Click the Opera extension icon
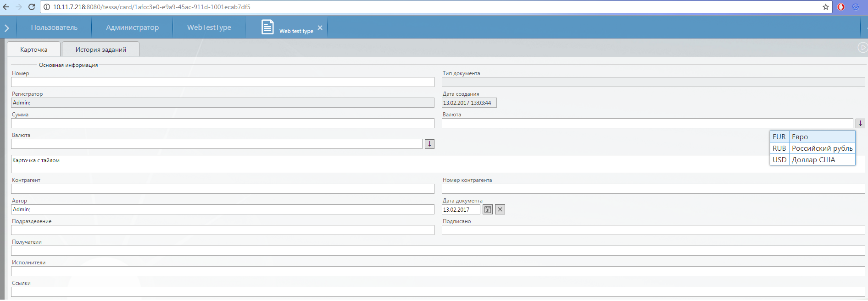868x301 pixels. (841, 7)
